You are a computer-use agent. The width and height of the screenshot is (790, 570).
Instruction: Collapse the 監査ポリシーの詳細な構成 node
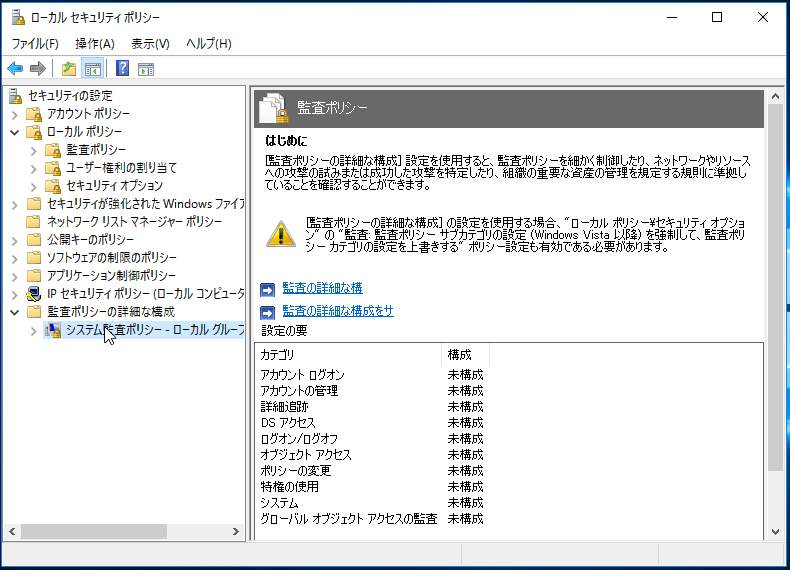click(x=15, y=312)
